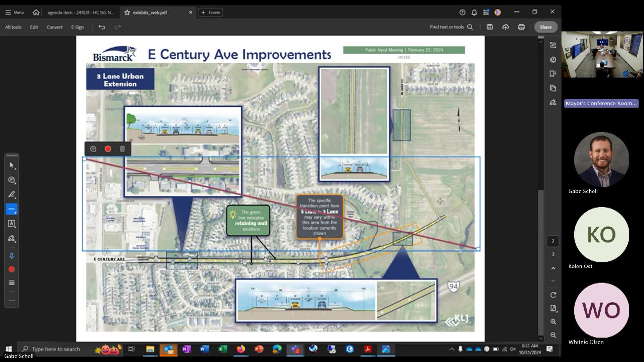
Task: Save the document with disk icon
Action: coord(490,27)
